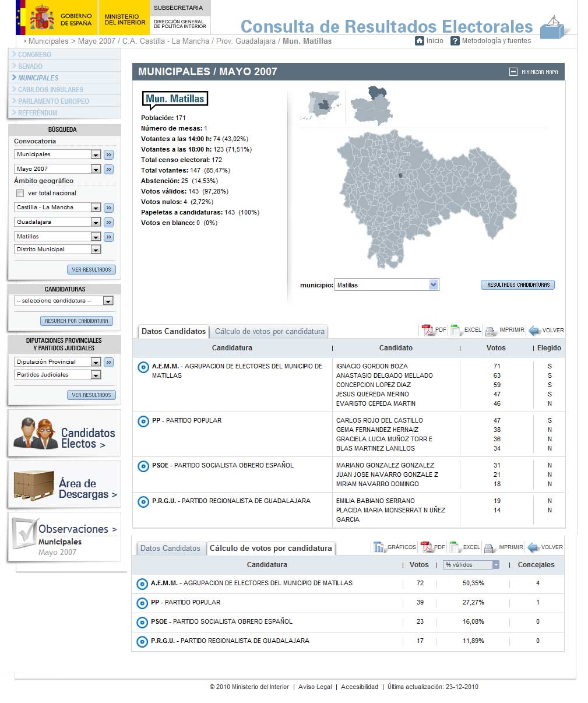
Task: Enable the 'ver total nacional' checkbox
Action: pyautogui.click(x=20, y=193)
